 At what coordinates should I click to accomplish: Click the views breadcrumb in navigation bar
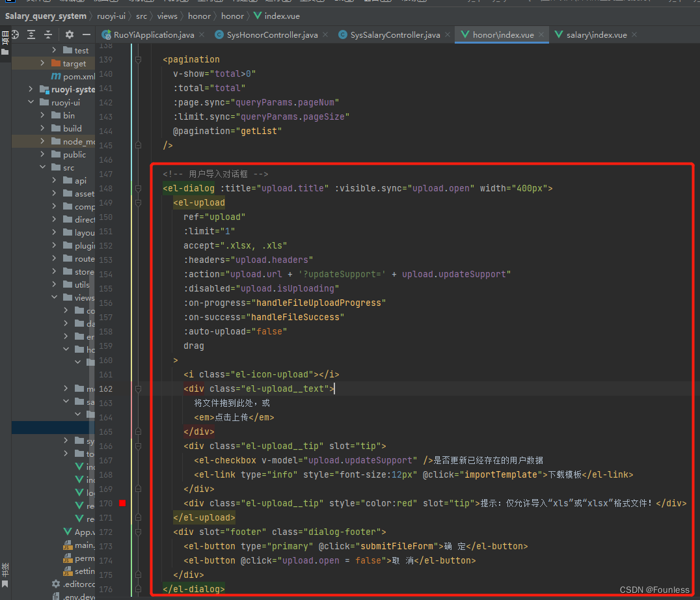click(167, 16)
